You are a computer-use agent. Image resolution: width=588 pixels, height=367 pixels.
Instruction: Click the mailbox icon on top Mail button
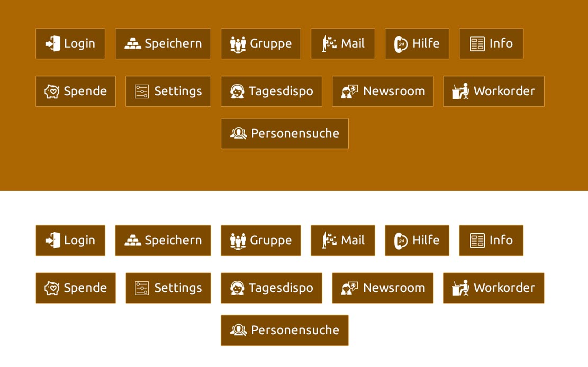point(329,43)
